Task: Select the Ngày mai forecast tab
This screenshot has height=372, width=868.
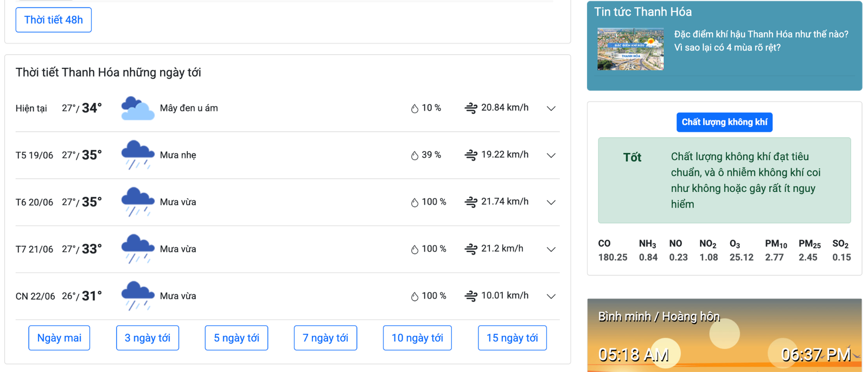Action: click(x=59, y=338)
